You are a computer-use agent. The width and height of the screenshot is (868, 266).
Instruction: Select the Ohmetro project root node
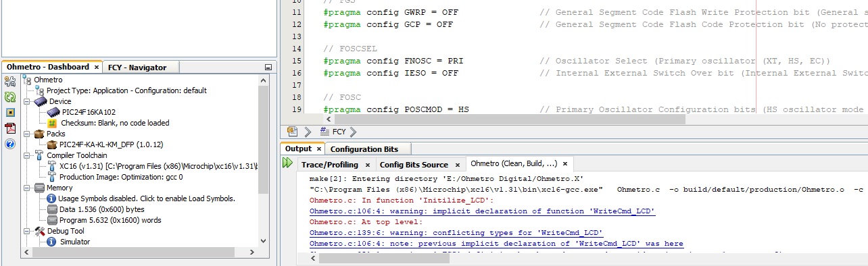(x=47, y=80)
